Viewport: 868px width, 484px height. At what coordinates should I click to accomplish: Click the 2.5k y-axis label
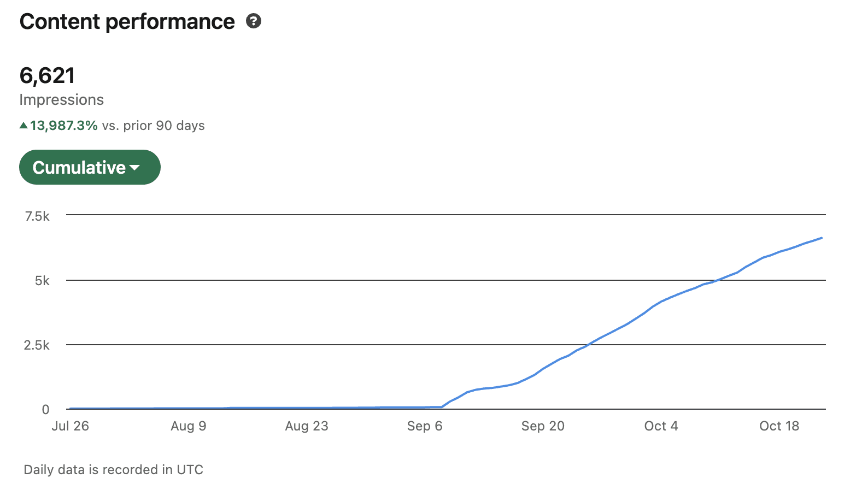coord(37,345)
